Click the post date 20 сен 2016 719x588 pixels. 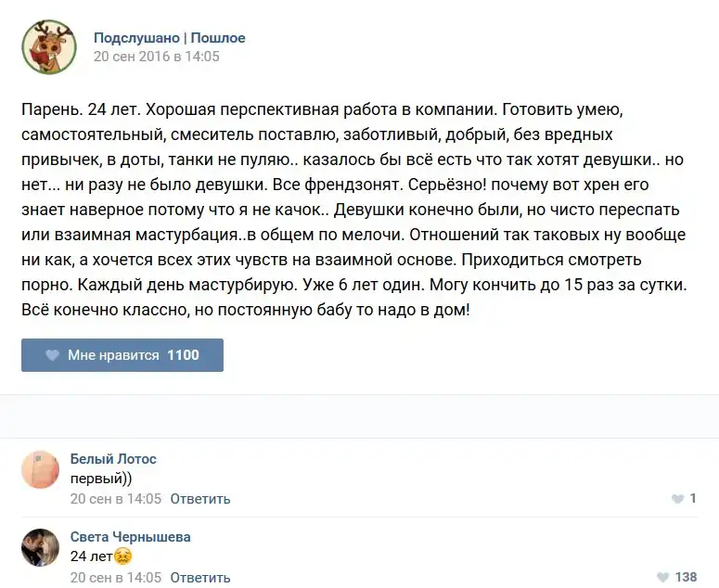click(x=156, y=56)
